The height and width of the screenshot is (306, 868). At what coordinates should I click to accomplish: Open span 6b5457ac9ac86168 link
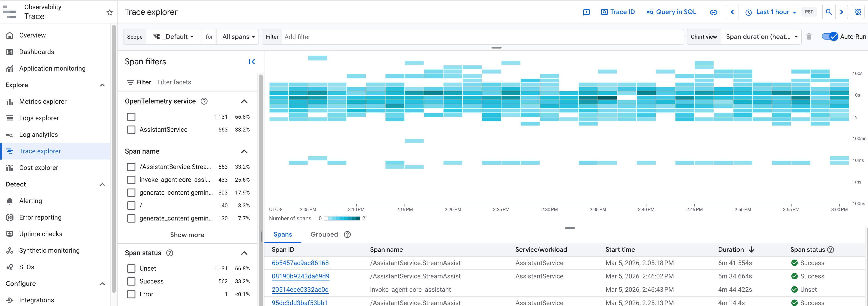point(300,263)
